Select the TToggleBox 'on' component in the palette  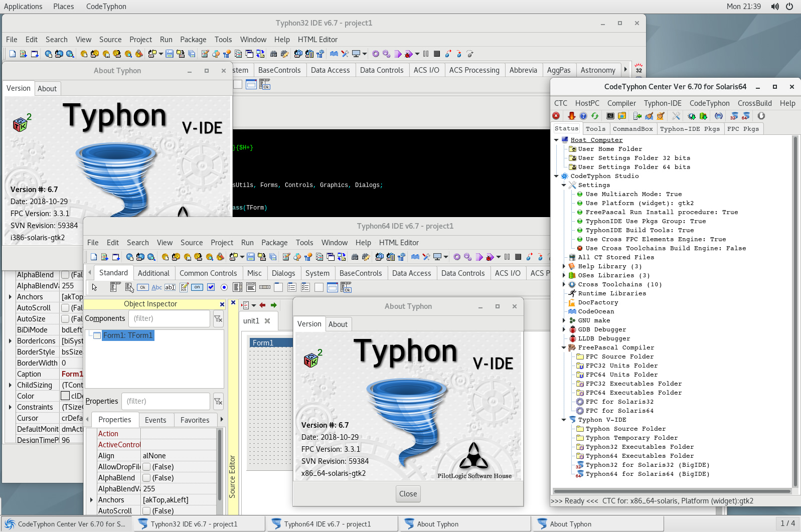pos(198,287)
